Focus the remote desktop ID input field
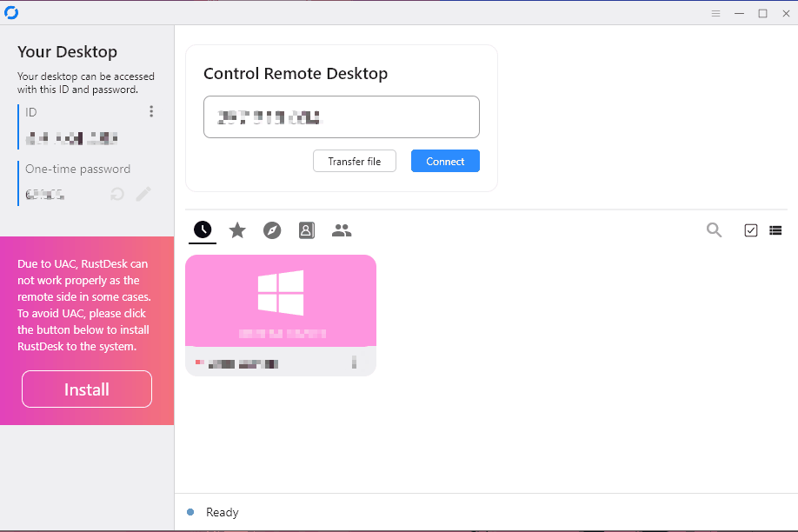The height and width of the screenshot is (532, 798). click(342, 116)
